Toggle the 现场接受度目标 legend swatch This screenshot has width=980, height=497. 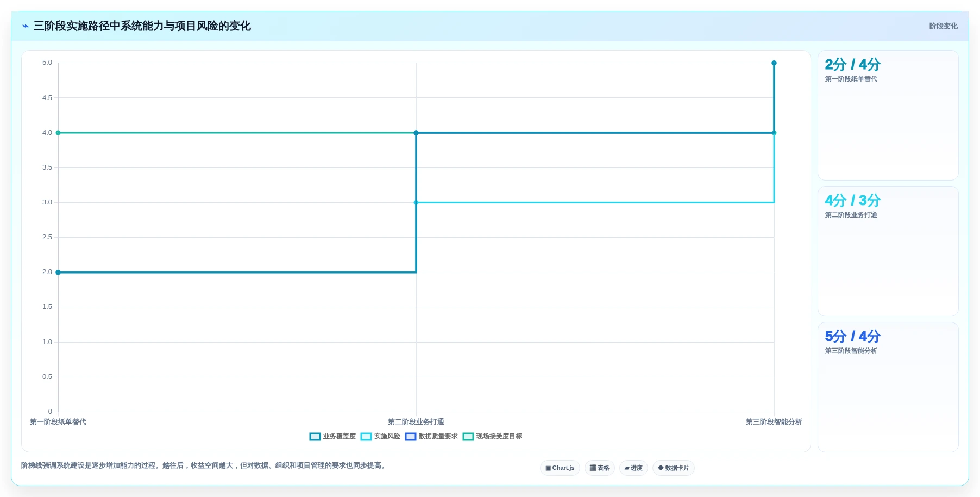coord(468,437)
